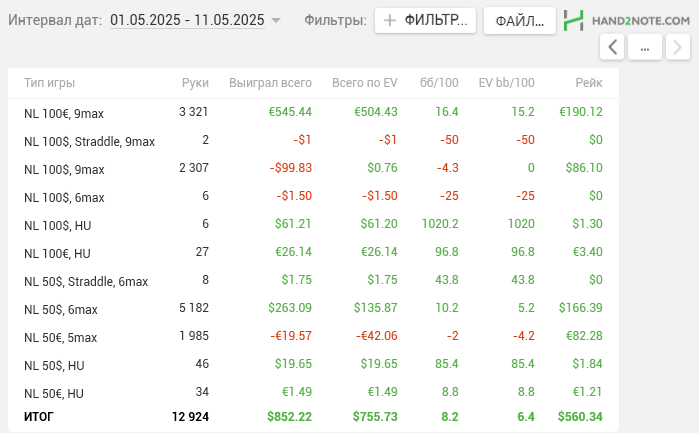This screenshot has width=699, height=433.
Task: Go to the previous page arrow
Action: coord(613,47)
